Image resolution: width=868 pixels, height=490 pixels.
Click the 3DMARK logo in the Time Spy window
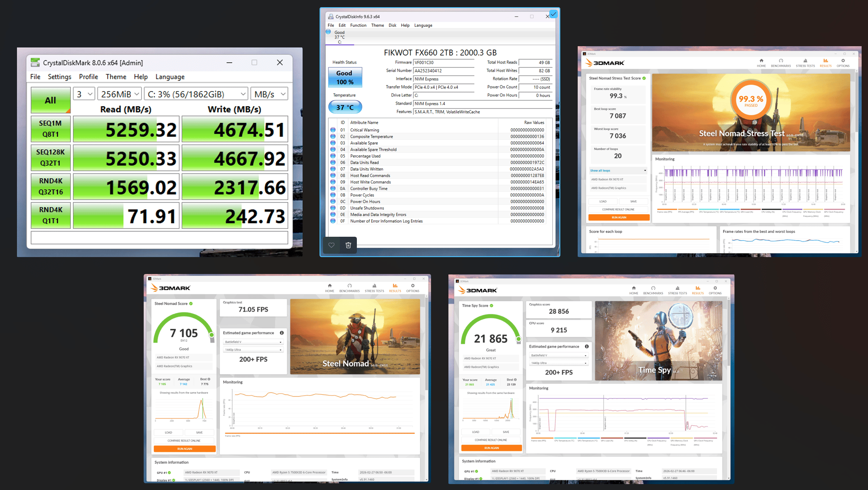click(478, 291)
